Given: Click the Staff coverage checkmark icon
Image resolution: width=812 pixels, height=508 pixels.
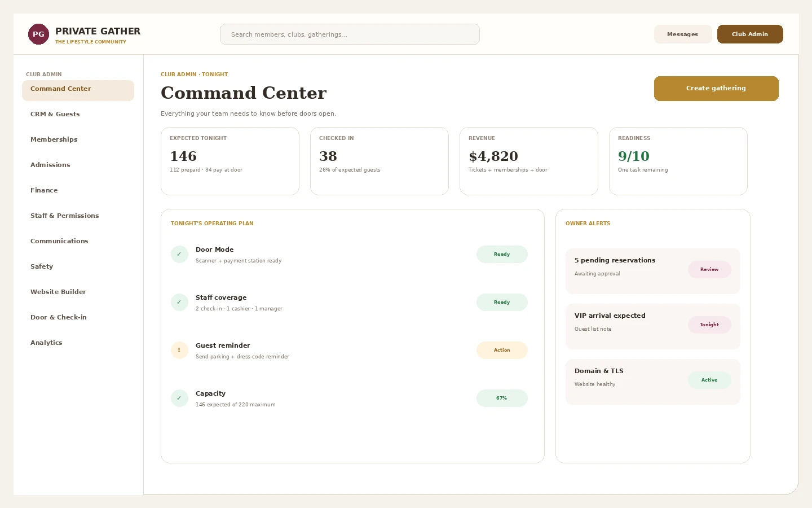Looking at the screenshot, I should coord(179,303).
